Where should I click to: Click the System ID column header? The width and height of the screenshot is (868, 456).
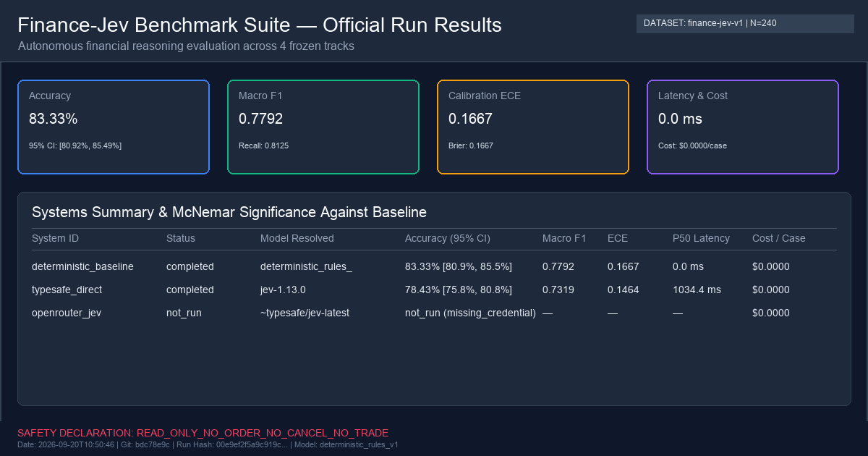[x=55, y=238]
